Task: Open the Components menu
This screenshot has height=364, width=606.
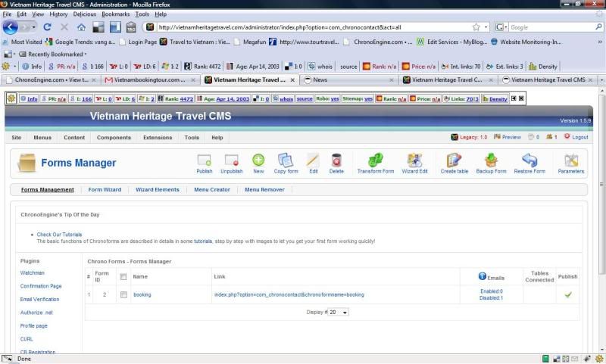Action: pos(114,138)
